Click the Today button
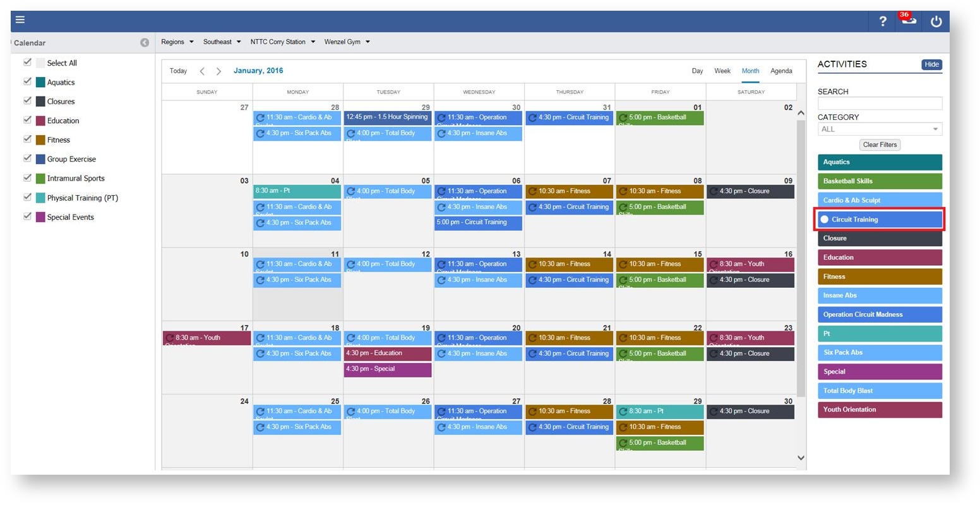Screen dimensions: 980x505 point(177,71)
